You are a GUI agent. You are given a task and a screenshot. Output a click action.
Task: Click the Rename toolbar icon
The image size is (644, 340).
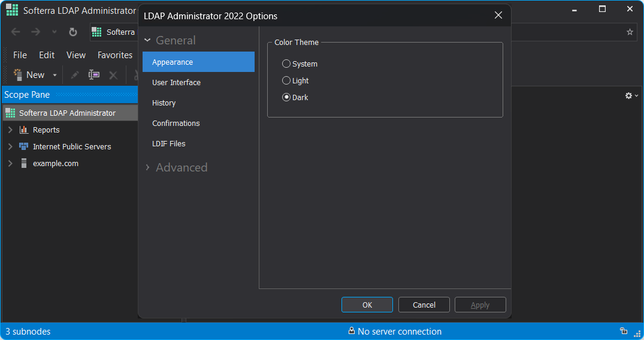pos(94,74)
